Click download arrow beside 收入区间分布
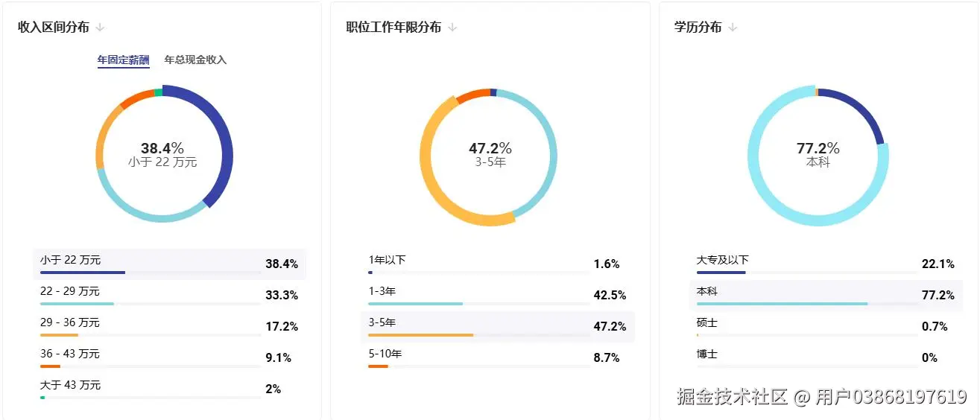Viewport: 980px width, 420px height. click(101, 28)
